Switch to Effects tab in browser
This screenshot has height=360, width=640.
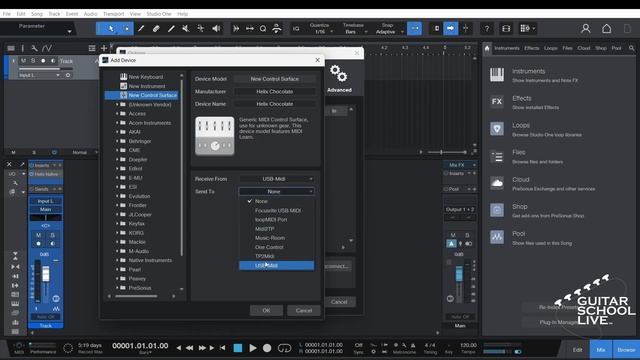(531, 48)
